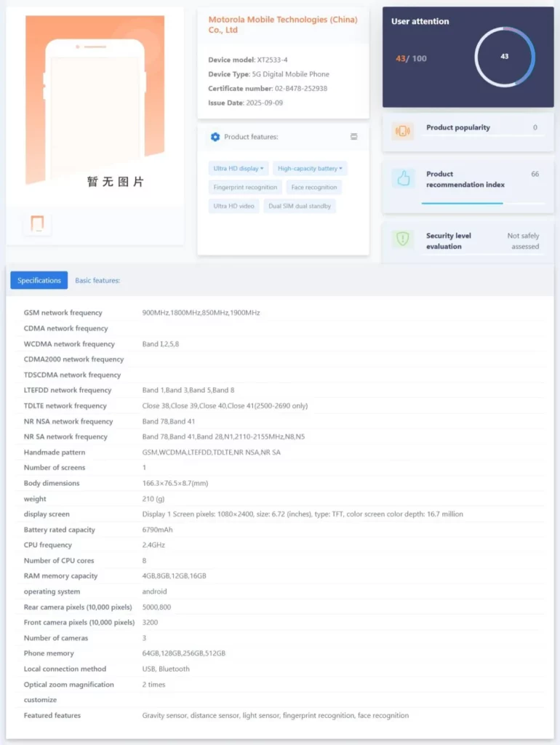Click the 43/ 100 user attention score

pyautogui.click(x=411, y=58)
